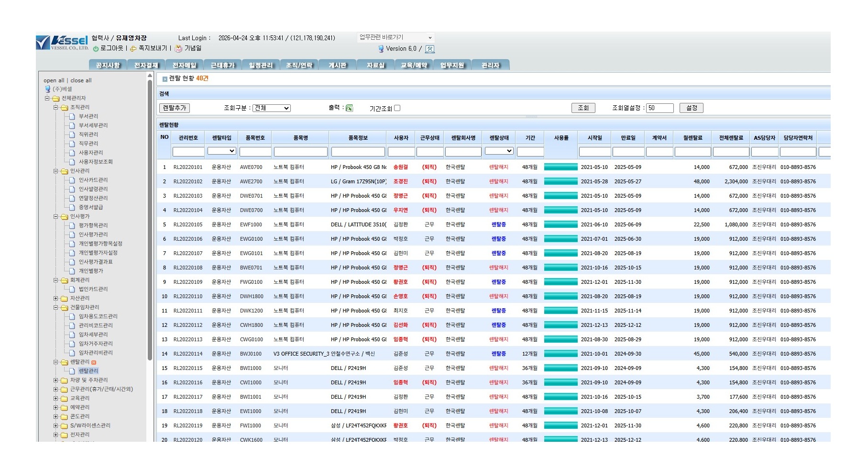Collapse the 조직관리 tree folder

tap(56, 107)
